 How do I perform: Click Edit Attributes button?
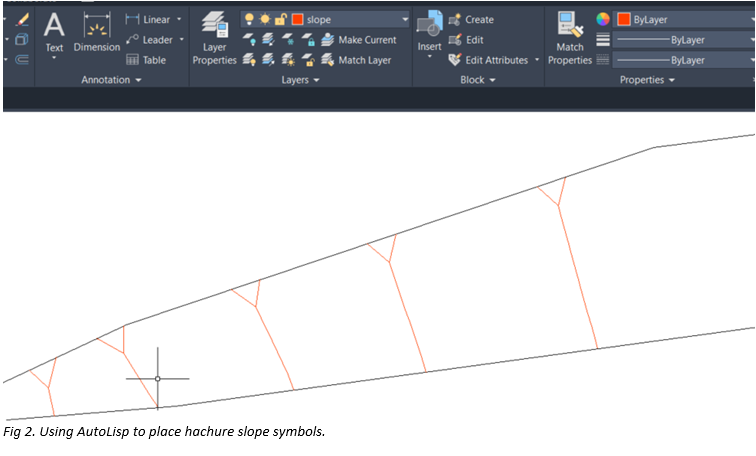[488, 60]
